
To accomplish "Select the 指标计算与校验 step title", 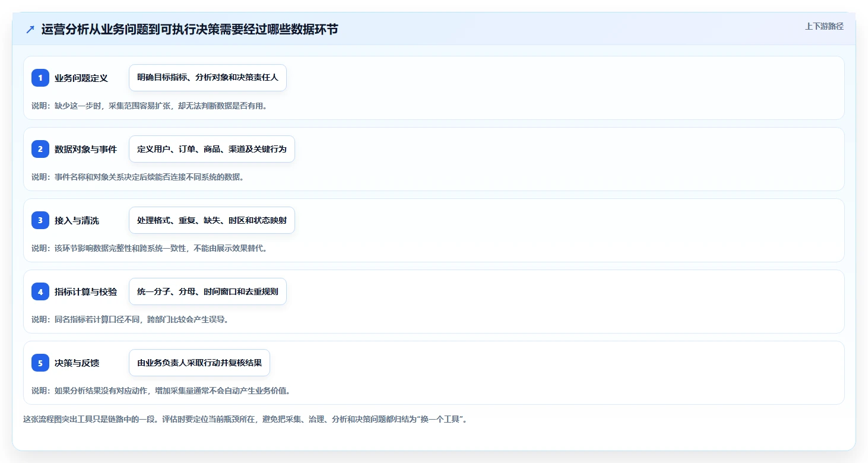I will tap(86, 291).
